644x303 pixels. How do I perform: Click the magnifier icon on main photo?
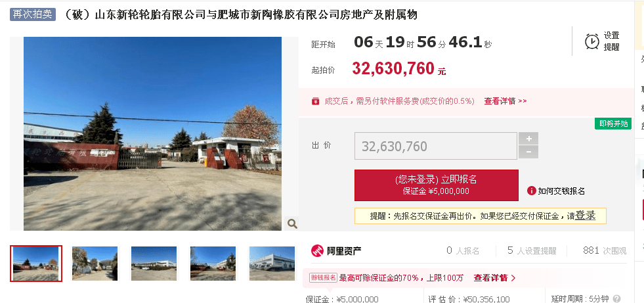tap(292, 223)
